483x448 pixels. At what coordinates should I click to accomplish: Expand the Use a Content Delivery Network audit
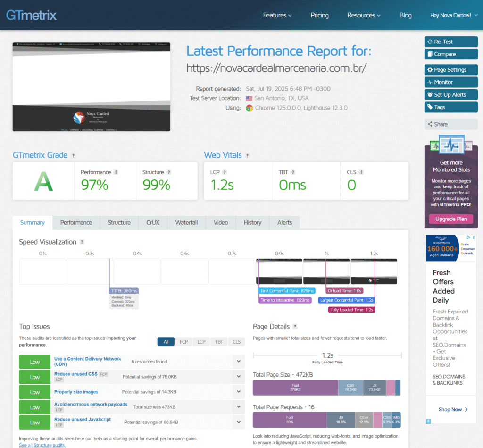pyautogui.click(x=239, y=362)
